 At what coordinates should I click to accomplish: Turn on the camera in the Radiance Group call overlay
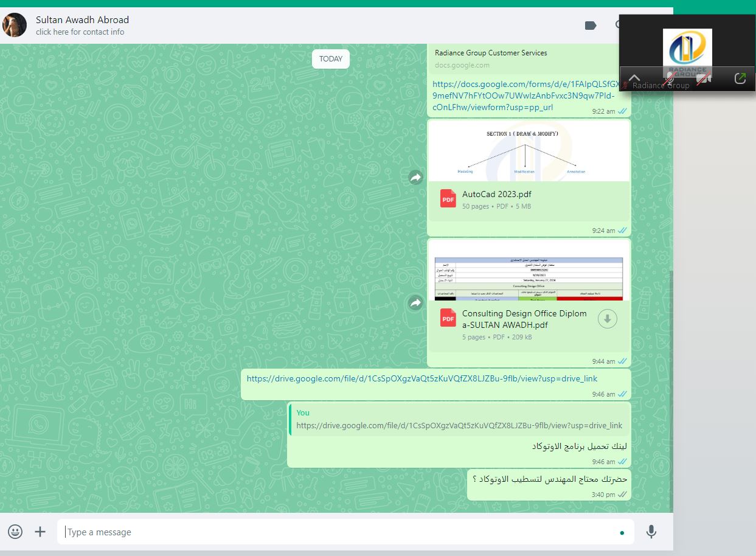704,79
